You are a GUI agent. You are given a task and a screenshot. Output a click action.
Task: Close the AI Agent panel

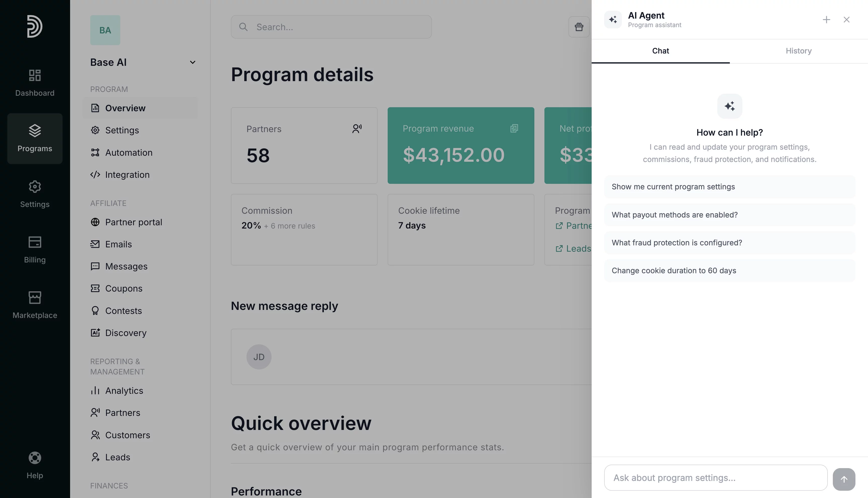(x=846, y=20)
